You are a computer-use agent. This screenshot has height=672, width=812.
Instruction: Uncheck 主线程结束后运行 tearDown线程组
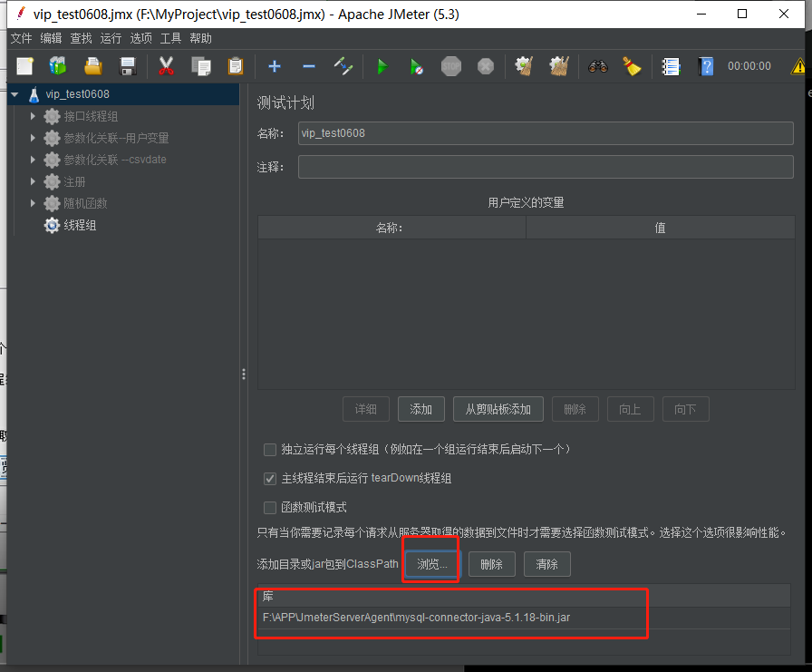click(x=270, y=478)
